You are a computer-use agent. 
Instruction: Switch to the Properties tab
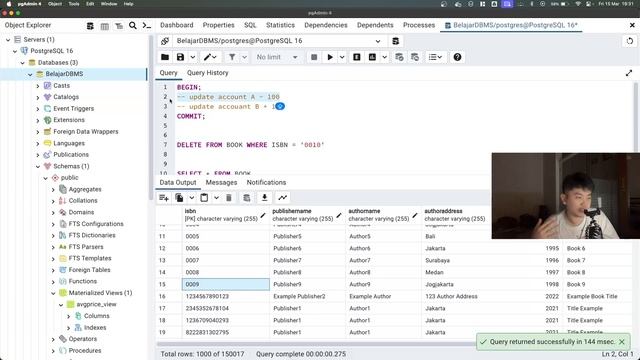(x=218, y=25)
